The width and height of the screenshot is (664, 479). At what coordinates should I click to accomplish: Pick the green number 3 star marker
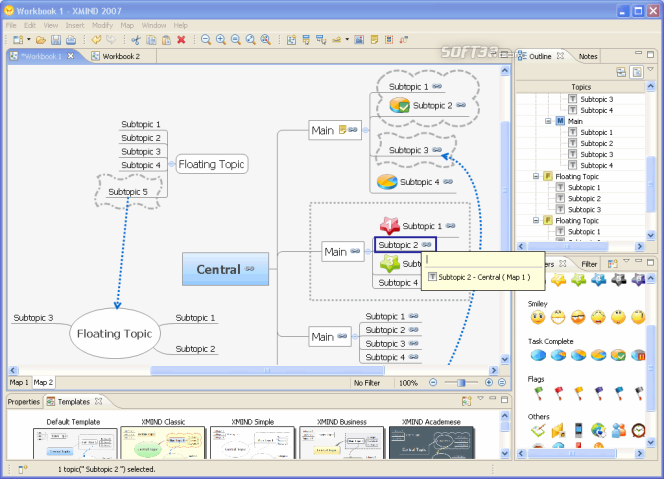pyautogui.click(x=578, y=280)
